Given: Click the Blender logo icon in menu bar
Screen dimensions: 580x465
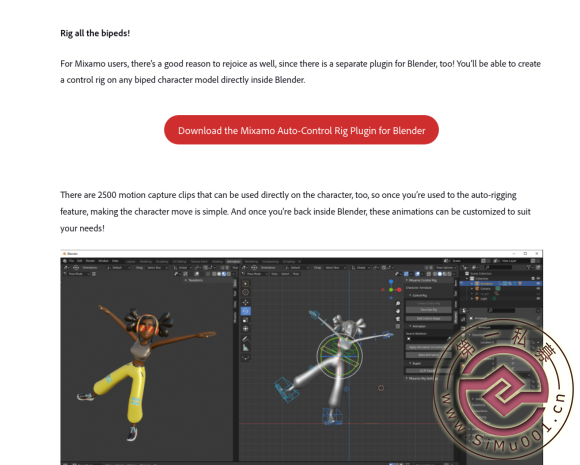Looking at the screenshot, I should click(x=65, y=261).
